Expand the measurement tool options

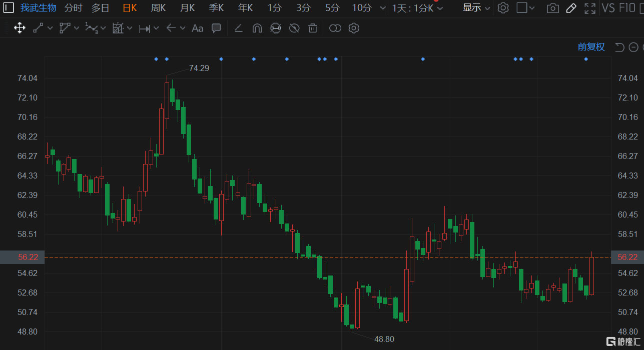[x=130, y=28]
